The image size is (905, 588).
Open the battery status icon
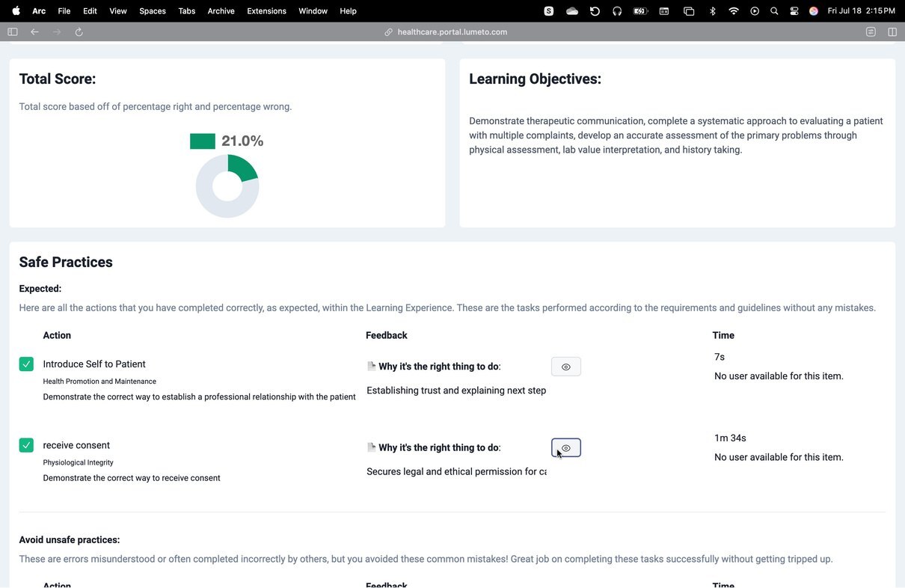tap(640, 11)
